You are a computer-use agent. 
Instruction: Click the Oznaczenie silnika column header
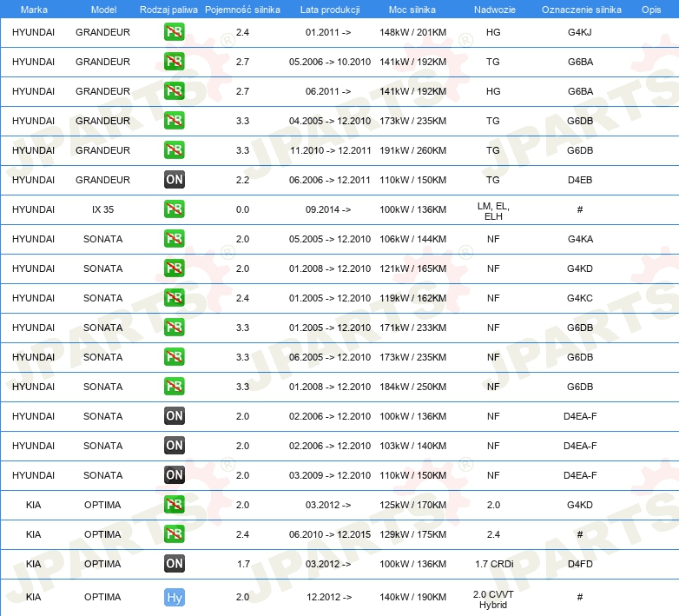[581, 10]
